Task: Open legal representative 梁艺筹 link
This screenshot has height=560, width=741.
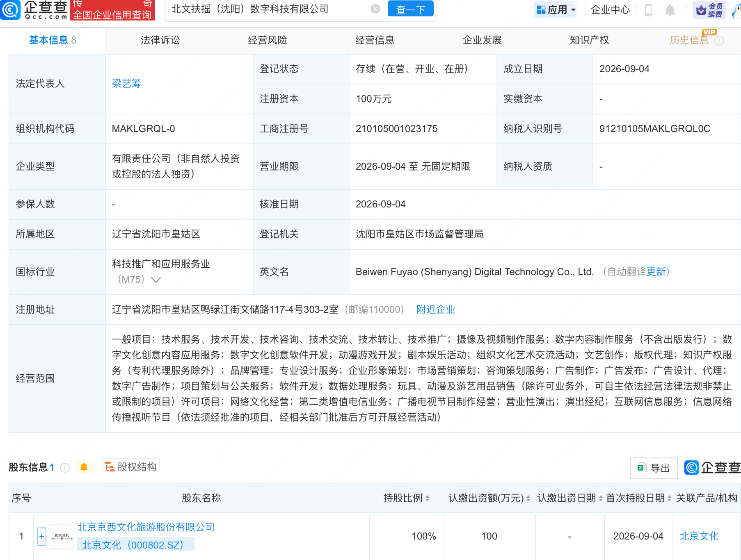Action: point(126,84)
